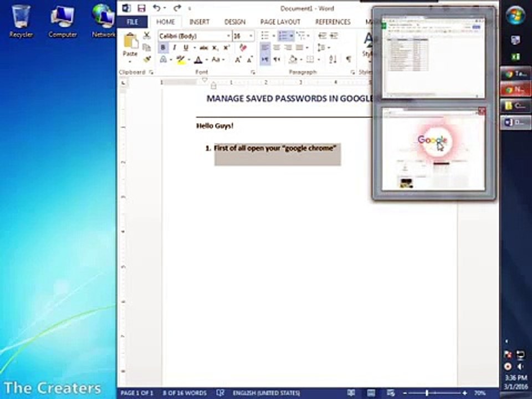This screenshot has width=532, height=399.
Task: Toggle Right-to-Left text direction
Action: (x=277, y=60)
